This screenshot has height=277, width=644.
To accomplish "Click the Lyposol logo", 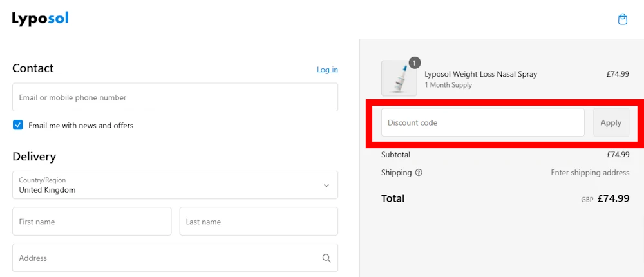I will 40,19.
